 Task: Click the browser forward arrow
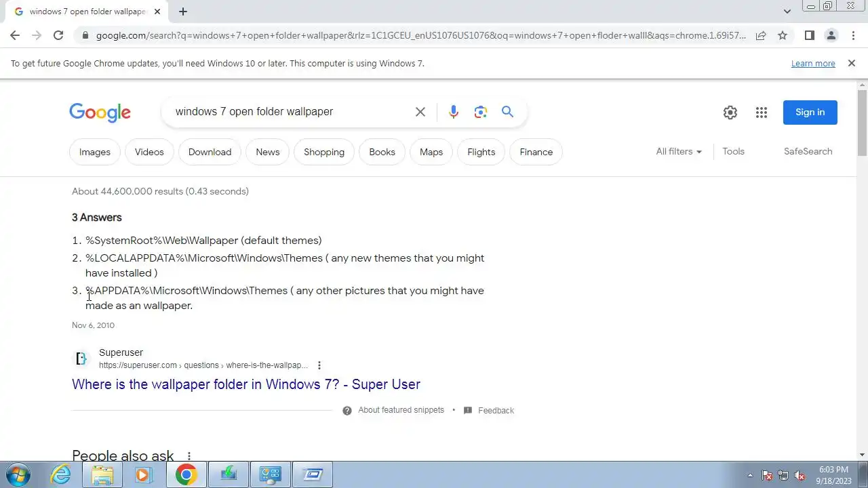point(37,35)
